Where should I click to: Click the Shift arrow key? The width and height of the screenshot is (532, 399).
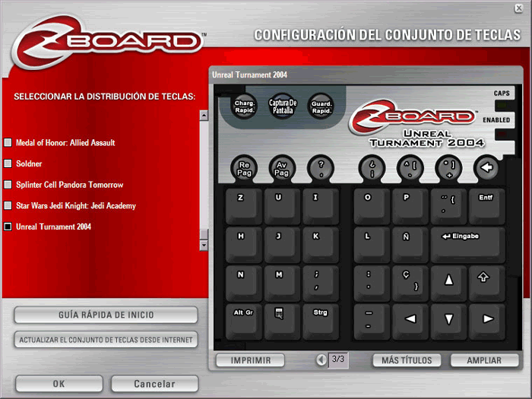pos(487,283)
